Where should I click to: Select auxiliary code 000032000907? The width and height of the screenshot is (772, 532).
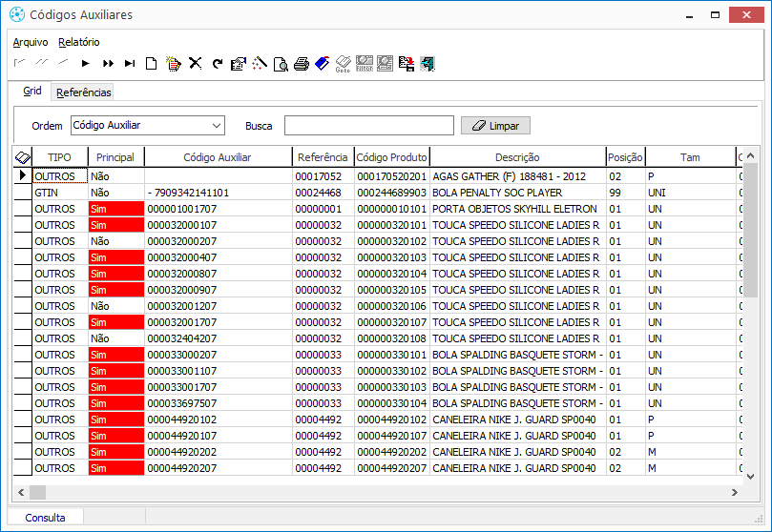[219, 290]
